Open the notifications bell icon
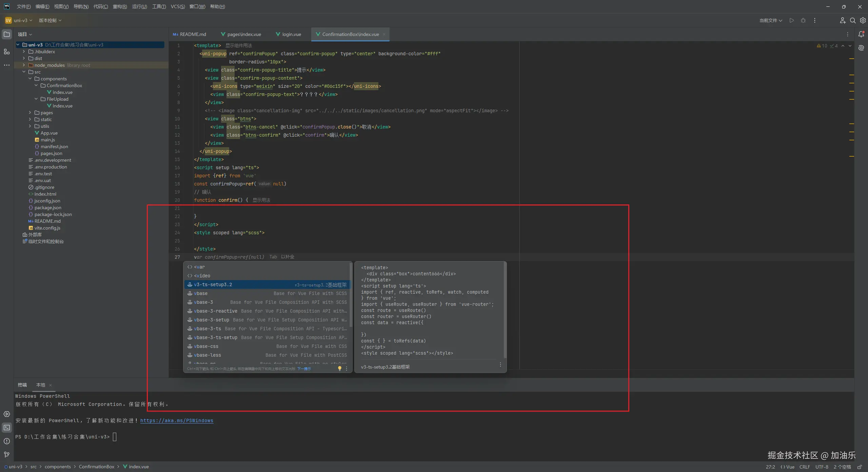This screenshot has height=472, width=868. click(x=861, y=34)
